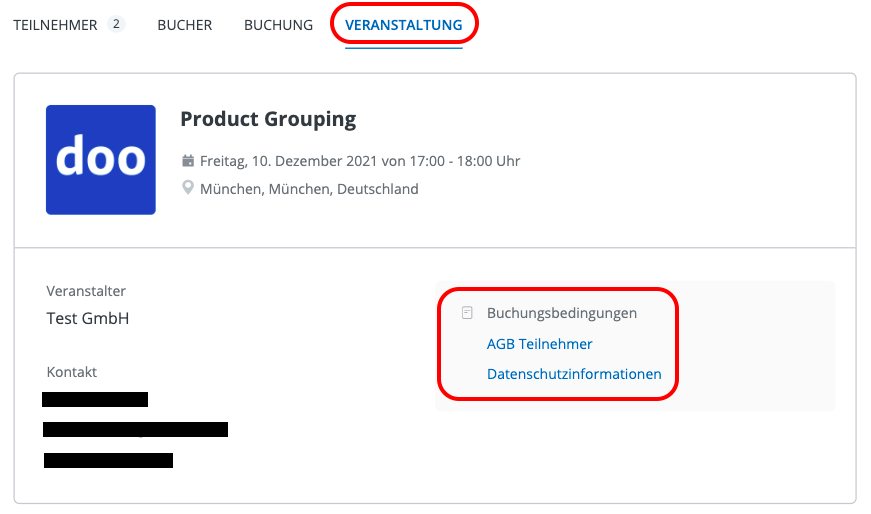The image size is (871, 514).
Task: Click the Buchungsbedingungen heading
Action: point(562,313)
